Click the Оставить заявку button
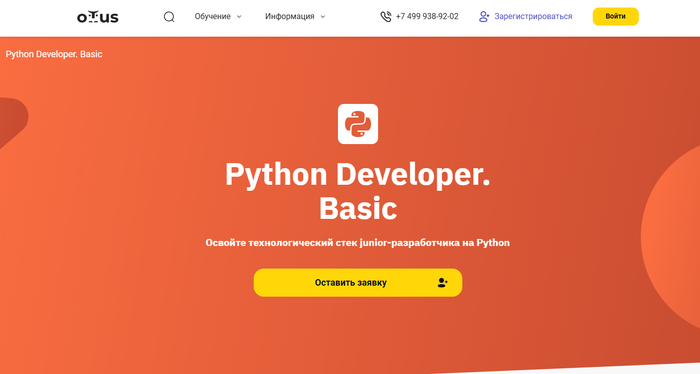Image resolution: width=700 pixels, height=374 pixels. 358,283
